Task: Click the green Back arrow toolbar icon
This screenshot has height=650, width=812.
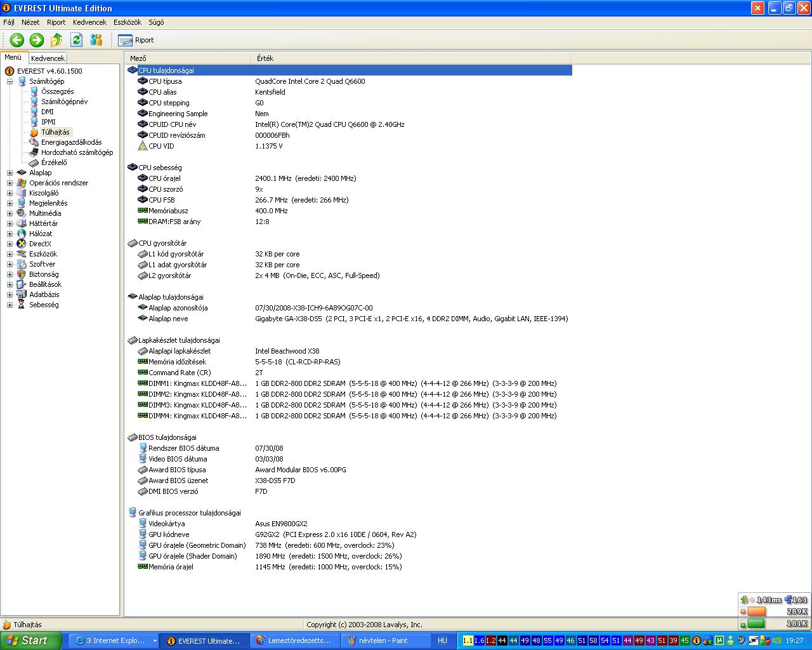Action: coord(16,40)
